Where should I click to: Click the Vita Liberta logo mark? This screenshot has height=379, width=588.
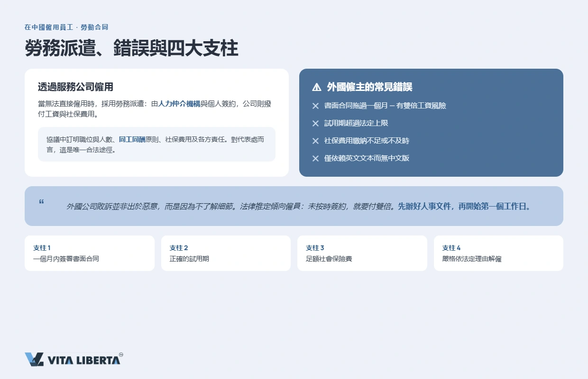34,360
